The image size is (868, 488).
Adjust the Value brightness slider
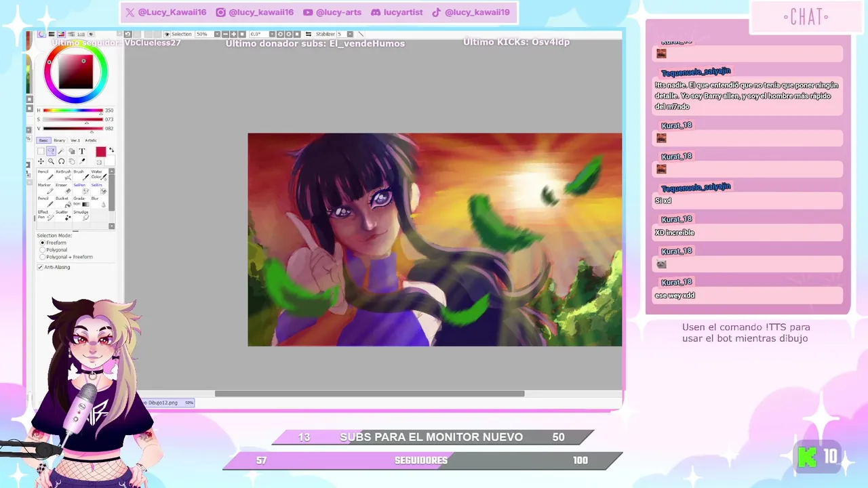[x=73, y=128]
